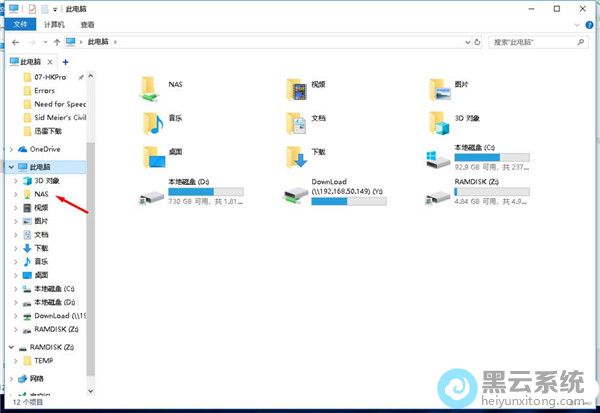This screenshot has width=600, height=413.
Task: Open the 下载 folder icon in main pane
Action: click(x=297, y=157)
